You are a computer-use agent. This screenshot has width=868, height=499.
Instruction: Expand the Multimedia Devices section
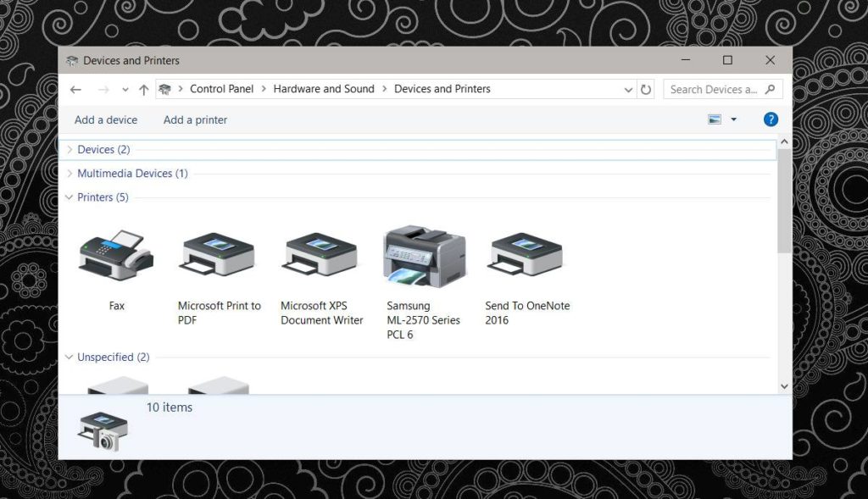pos(69,173)
